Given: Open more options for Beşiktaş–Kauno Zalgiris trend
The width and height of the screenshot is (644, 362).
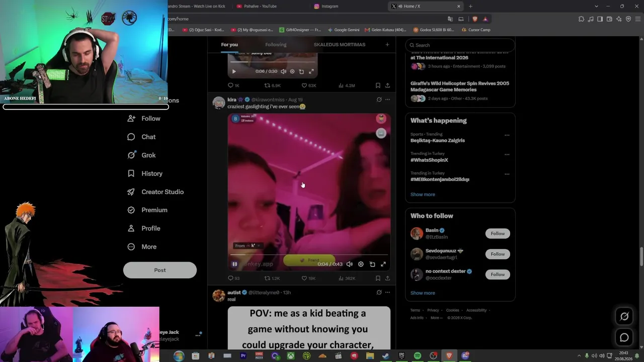Looking at the screenshot, I should pyautogui.click(x=507, y=135).
